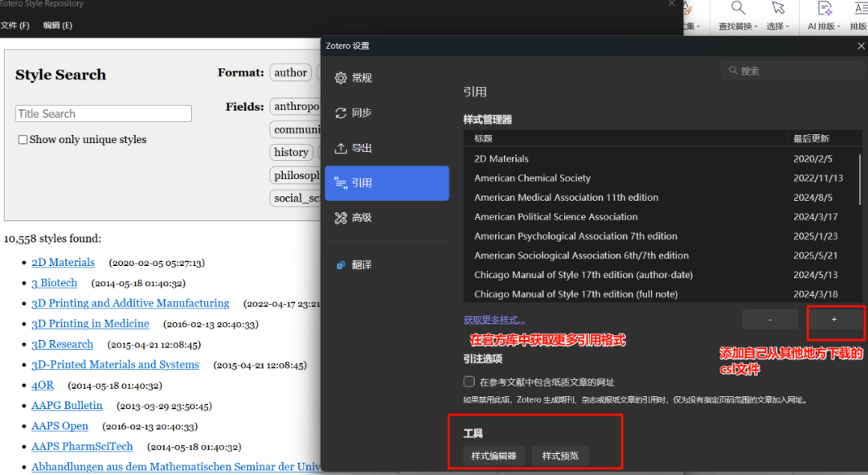The width and height of the screenshot is (868, 475).
Task: Open the 选择 selection tool dropdown
Action: coord(778,16)
